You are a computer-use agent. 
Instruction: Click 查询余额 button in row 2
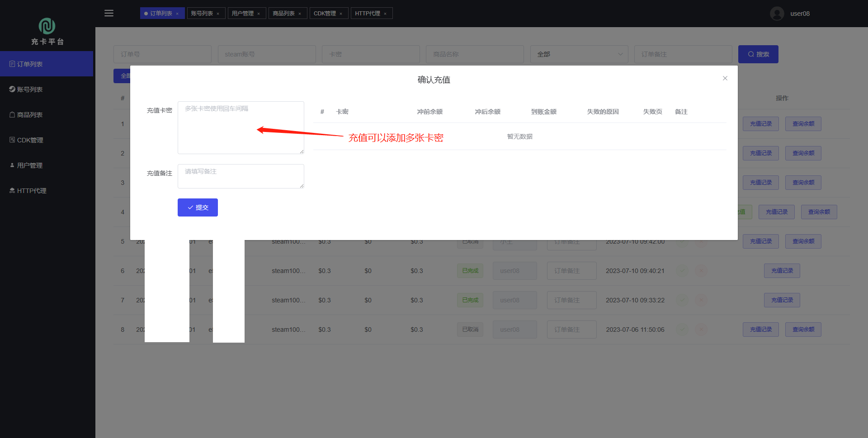click(803, 153)
